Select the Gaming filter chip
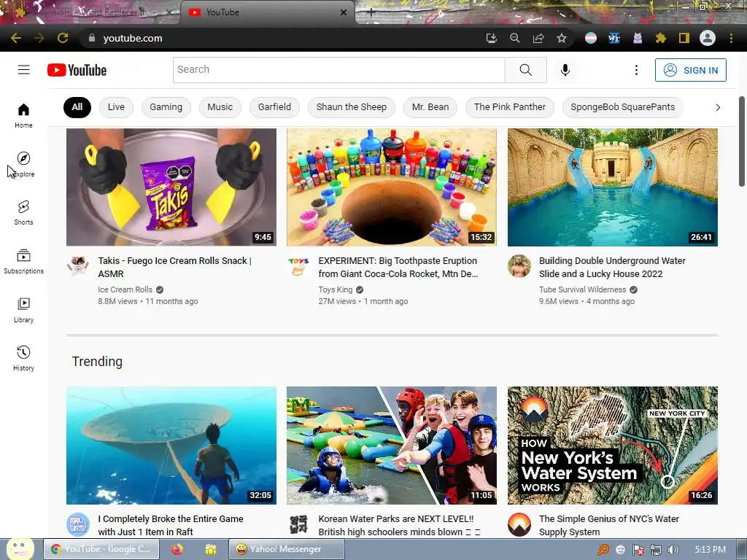This screenshot has height=560, width=747. (x=166, y=107)
